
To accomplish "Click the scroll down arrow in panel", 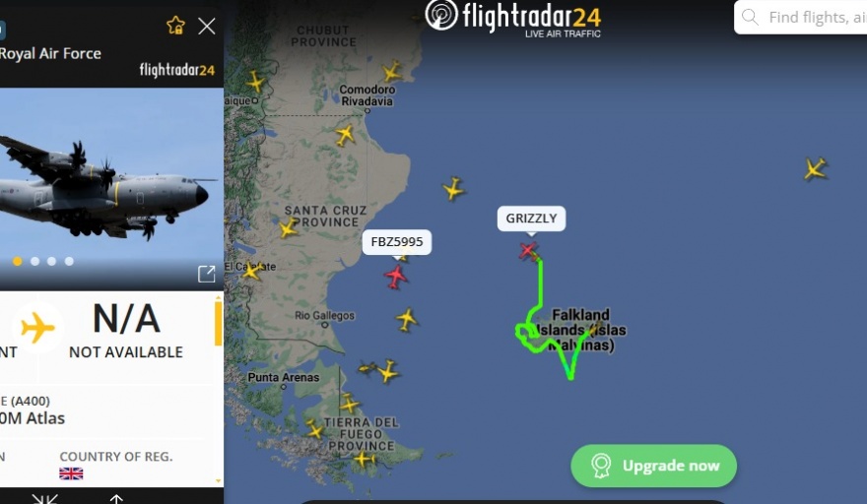I will click(x=219, y=480).
